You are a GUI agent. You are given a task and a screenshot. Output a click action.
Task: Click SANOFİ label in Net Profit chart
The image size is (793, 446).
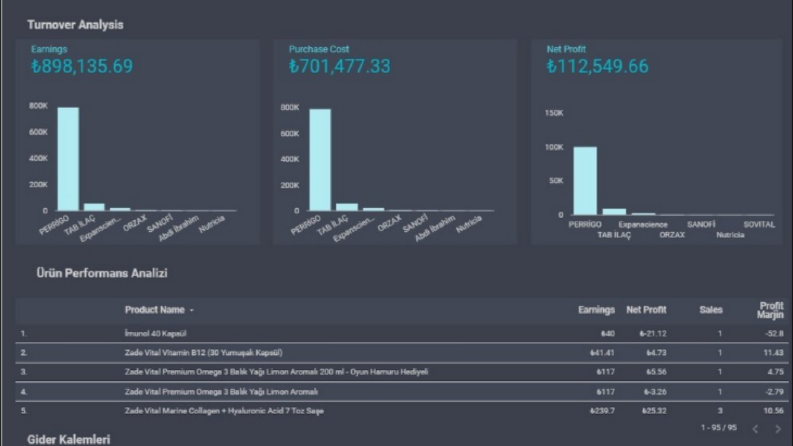701,225
